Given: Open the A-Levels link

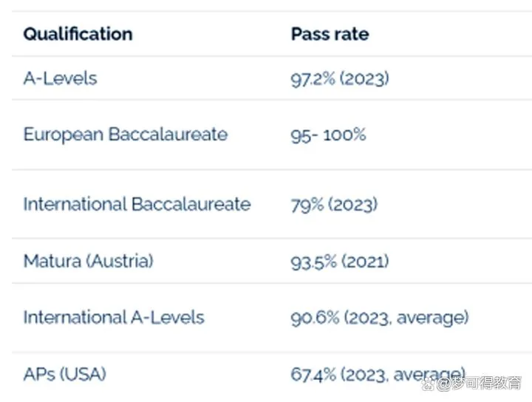Looking at the screenshot, I should click(61, 78).
